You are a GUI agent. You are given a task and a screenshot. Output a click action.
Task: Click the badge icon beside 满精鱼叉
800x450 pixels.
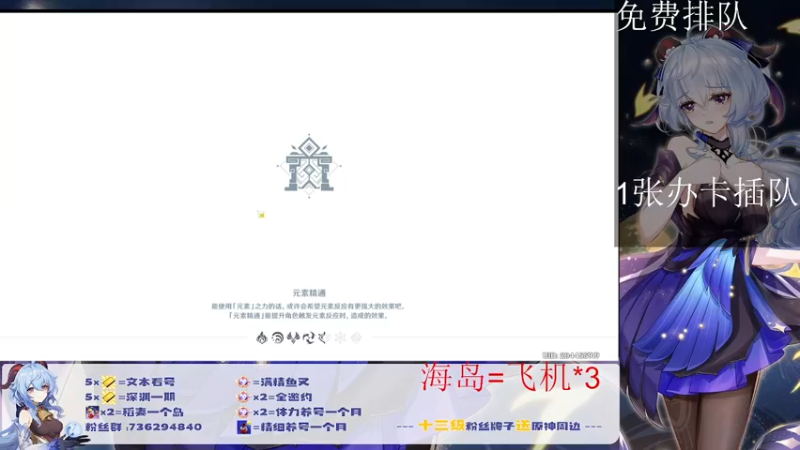pos(243,382)
